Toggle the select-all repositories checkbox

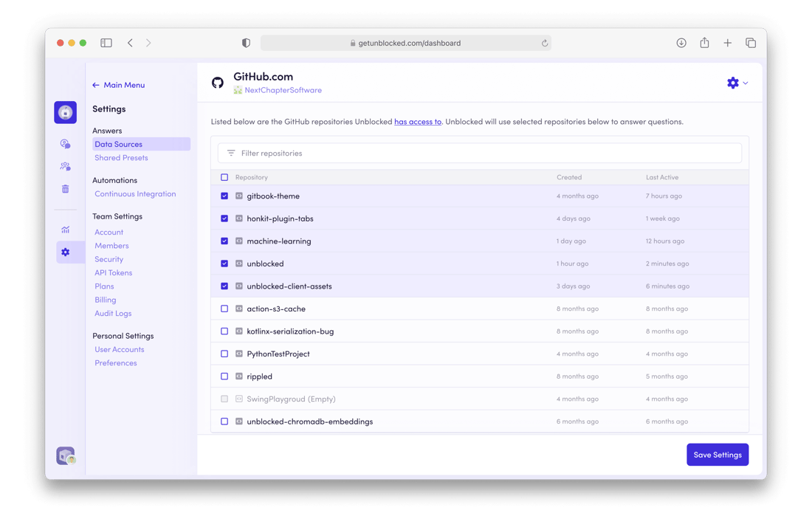[224, 177]
